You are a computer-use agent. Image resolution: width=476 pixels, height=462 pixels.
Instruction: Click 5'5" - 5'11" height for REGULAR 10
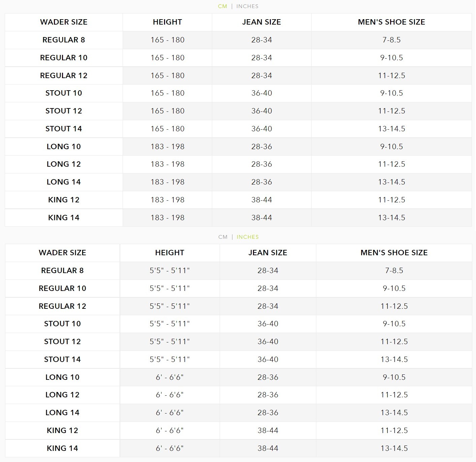click(170, 289)
